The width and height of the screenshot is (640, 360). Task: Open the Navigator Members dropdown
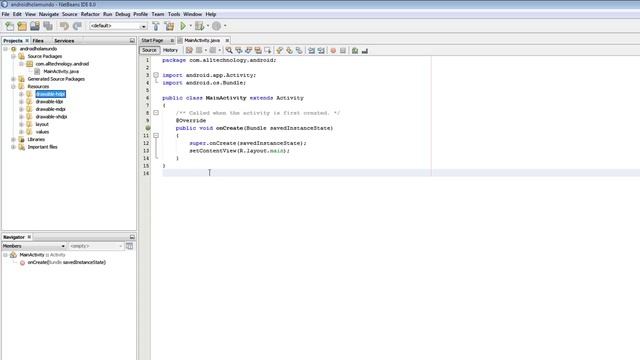point(34,246)
